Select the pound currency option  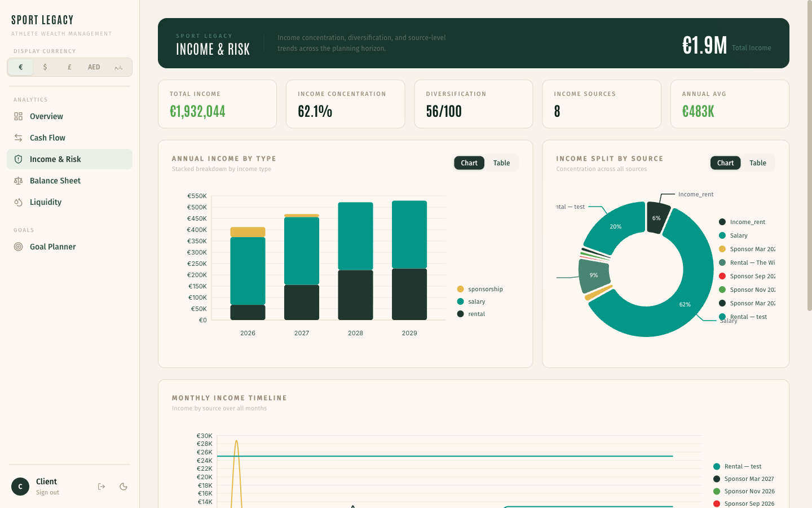coord(69,67)
